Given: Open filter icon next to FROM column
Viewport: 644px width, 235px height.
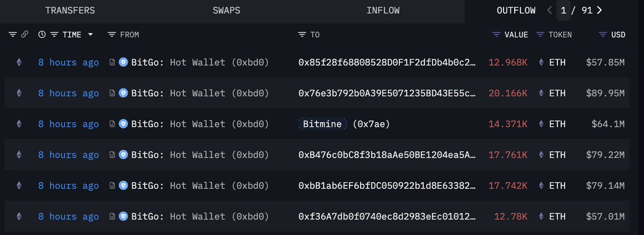Looking at the screenshot, I should [x=112, y=34].
